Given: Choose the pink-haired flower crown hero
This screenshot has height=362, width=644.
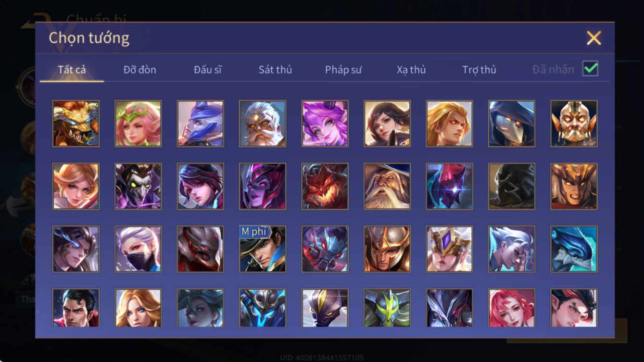Looking at the screenshot, I should click(x=138, y=124).
